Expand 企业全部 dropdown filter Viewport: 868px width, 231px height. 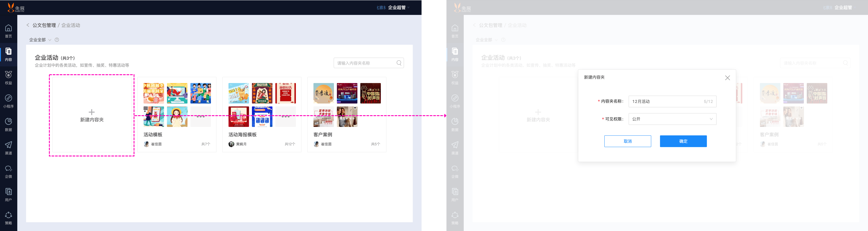pyautogui.click(x=40, y=40)
